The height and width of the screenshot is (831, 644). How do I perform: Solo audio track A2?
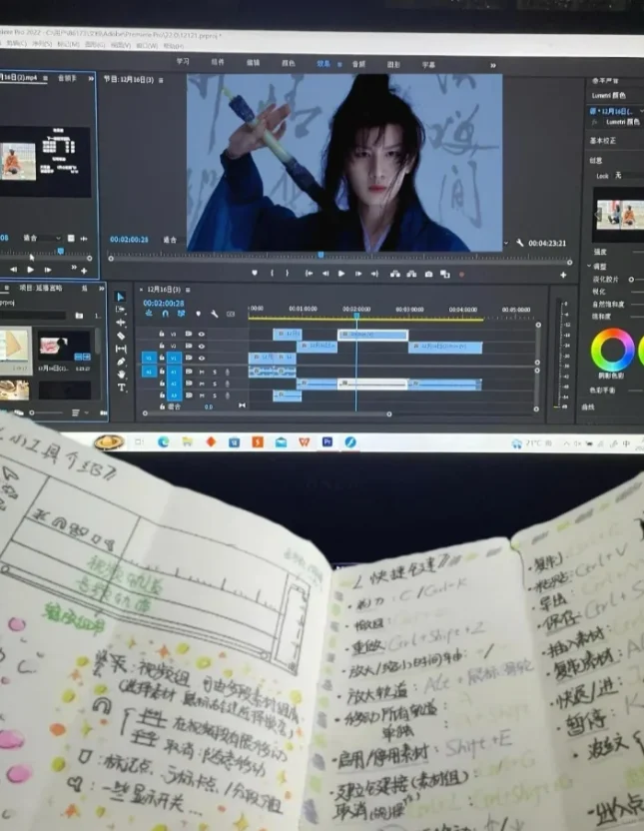tap(215, 384)
